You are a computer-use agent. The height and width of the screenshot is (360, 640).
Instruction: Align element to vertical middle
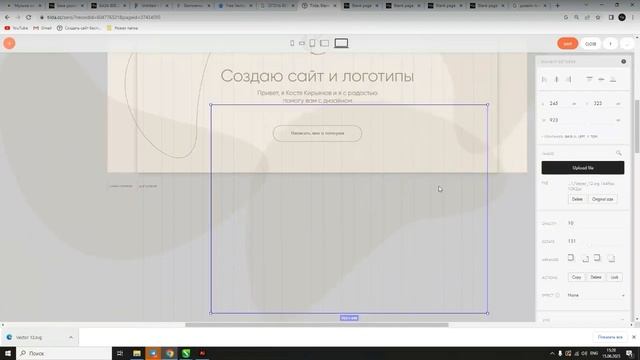pos(601,80)
